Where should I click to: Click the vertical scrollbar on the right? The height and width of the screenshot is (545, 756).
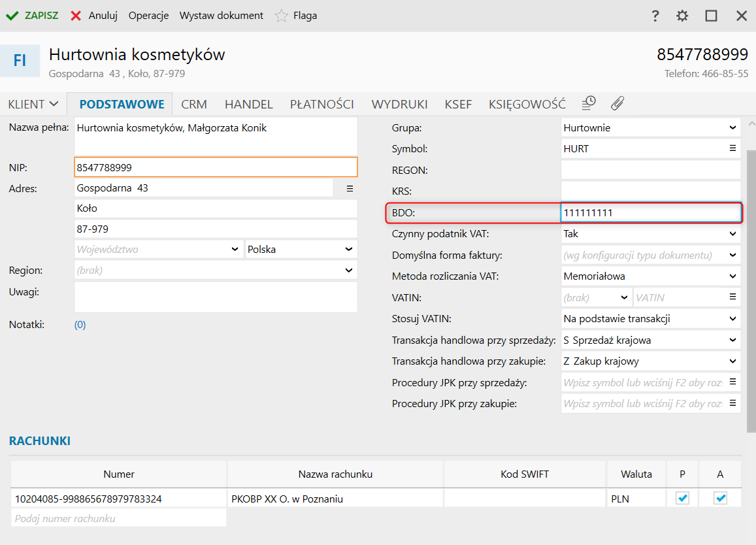(751, 288)
